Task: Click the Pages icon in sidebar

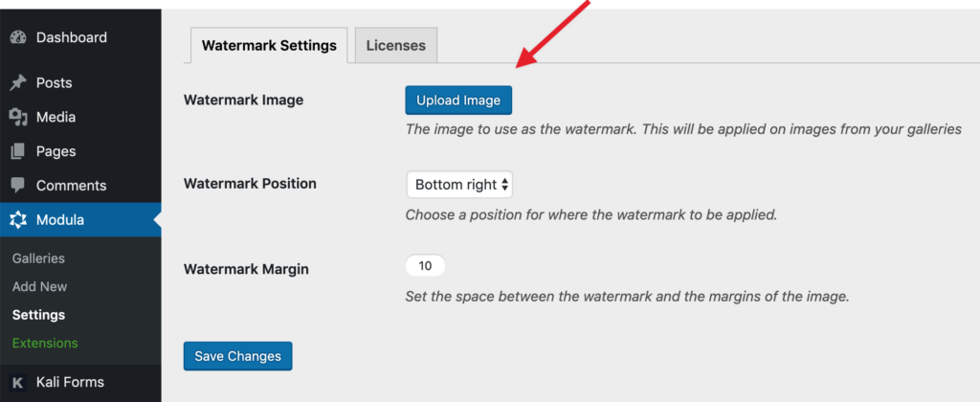Action: [18, 152]
